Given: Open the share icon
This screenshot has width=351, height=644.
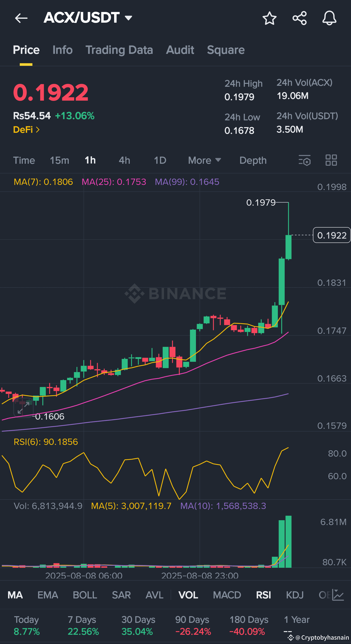Looking at the screenshot, I should coord(300,18).
